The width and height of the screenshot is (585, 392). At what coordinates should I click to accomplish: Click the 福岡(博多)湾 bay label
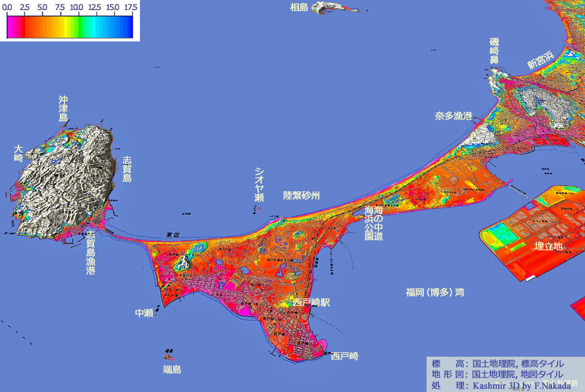[x=435, y=292]
